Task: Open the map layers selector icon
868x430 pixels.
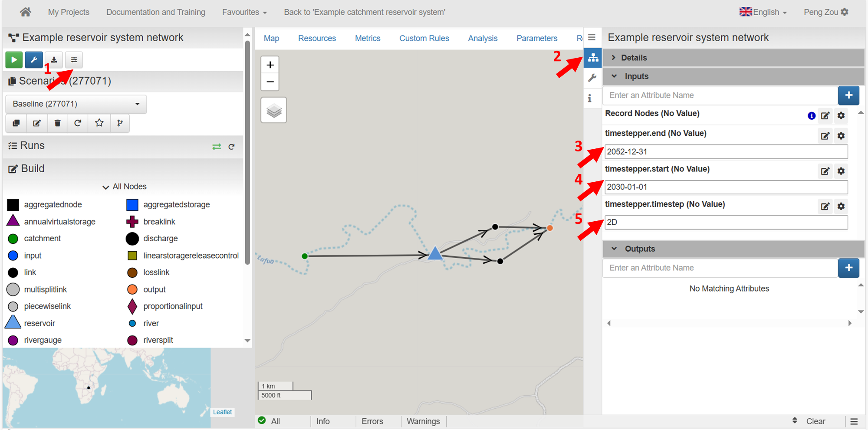Action: [x=273, y=111]
